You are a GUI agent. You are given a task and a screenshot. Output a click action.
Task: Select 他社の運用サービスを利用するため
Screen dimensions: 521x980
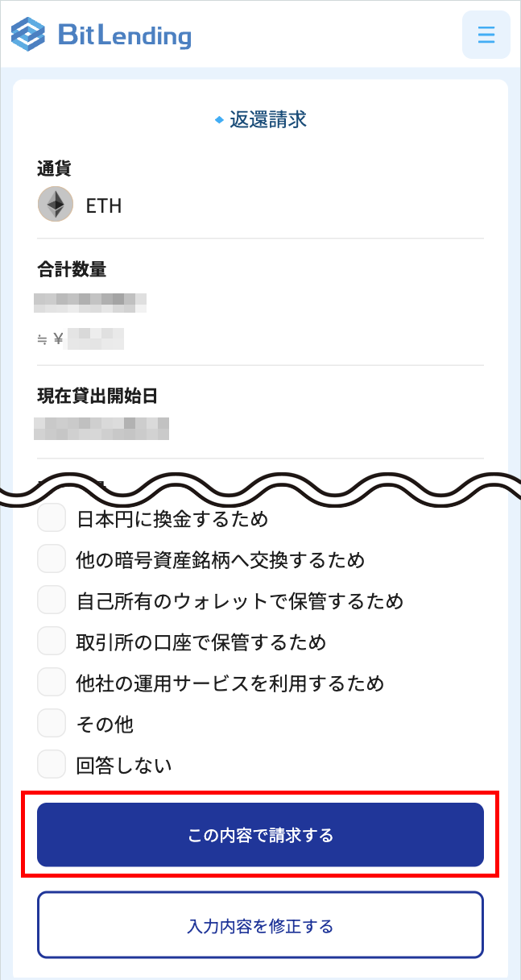click(51, 682)
